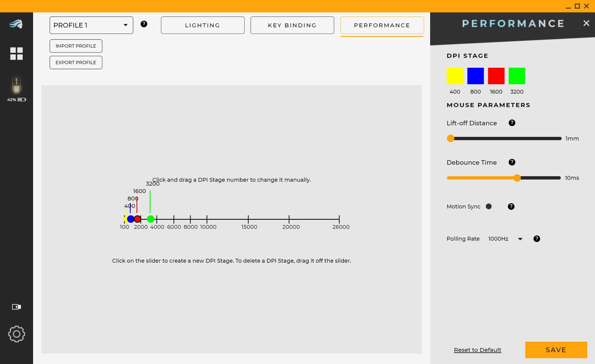
Task: Switch to the Lighting tab
Action: click(x=202, y=25)
